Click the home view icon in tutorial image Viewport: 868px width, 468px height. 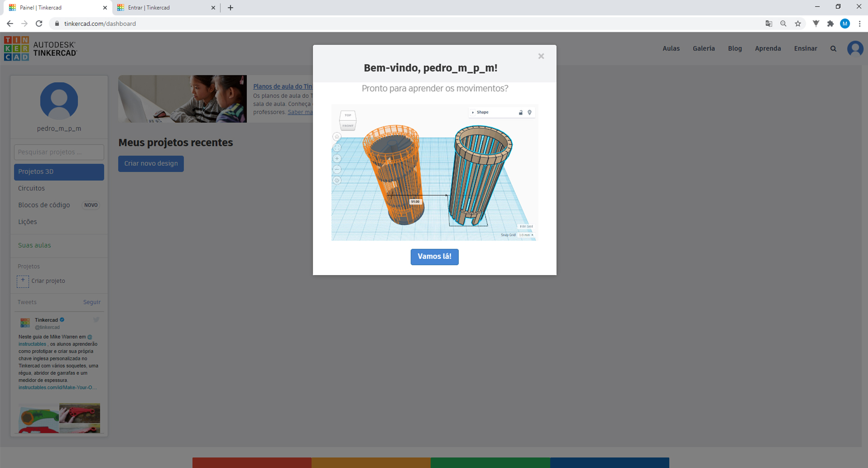pos(337,136)
